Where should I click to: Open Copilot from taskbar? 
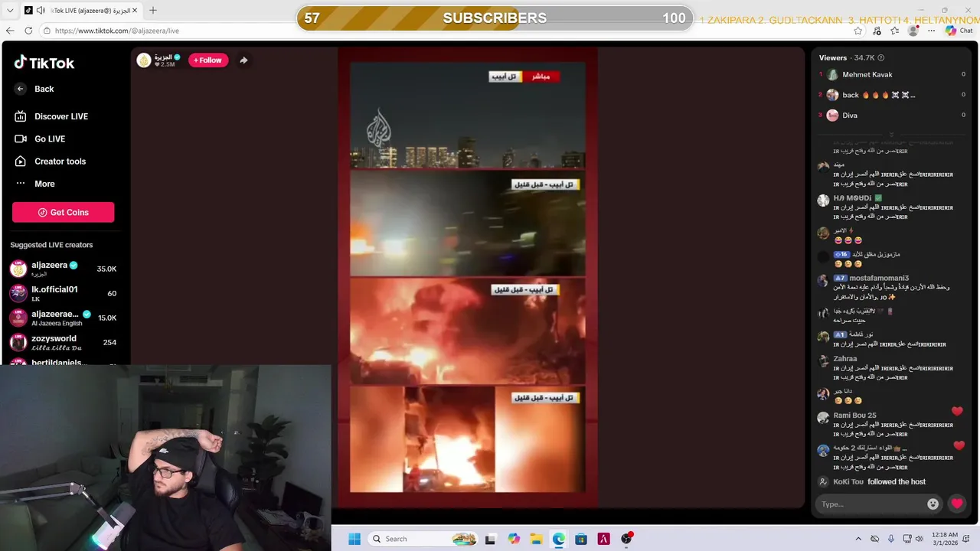point(514,539)
